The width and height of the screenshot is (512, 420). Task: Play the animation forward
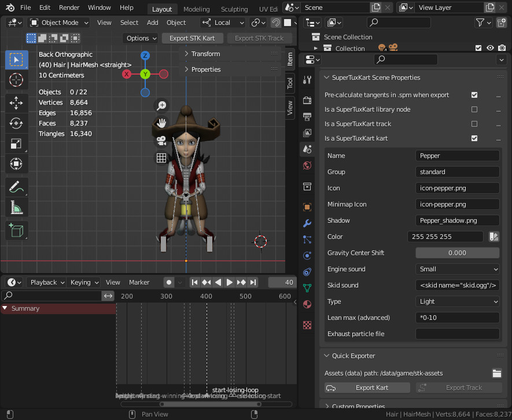[x=230, y=282]
